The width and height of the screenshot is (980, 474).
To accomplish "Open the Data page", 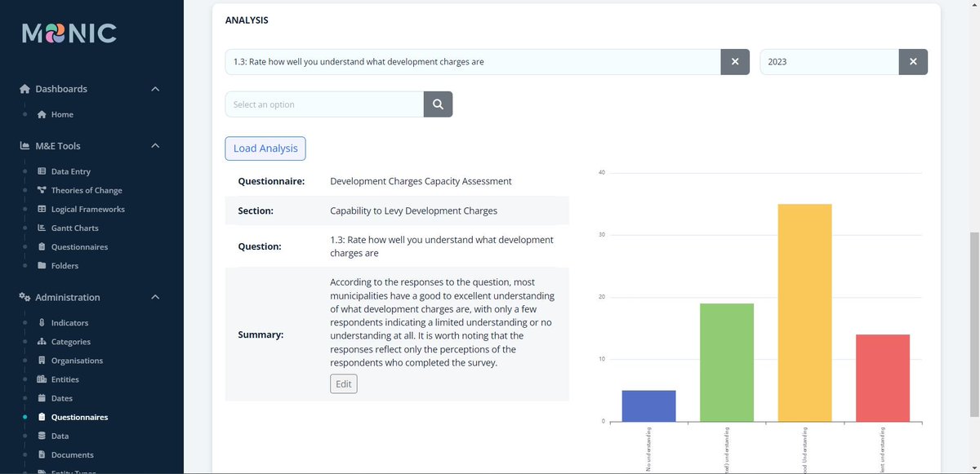I will tap(60, 436).
